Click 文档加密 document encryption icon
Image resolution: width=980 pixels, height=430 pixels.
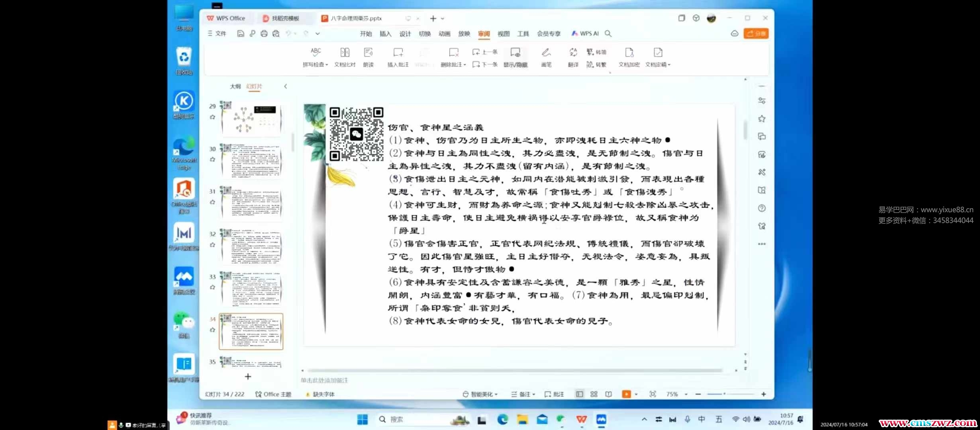point(629,53)
